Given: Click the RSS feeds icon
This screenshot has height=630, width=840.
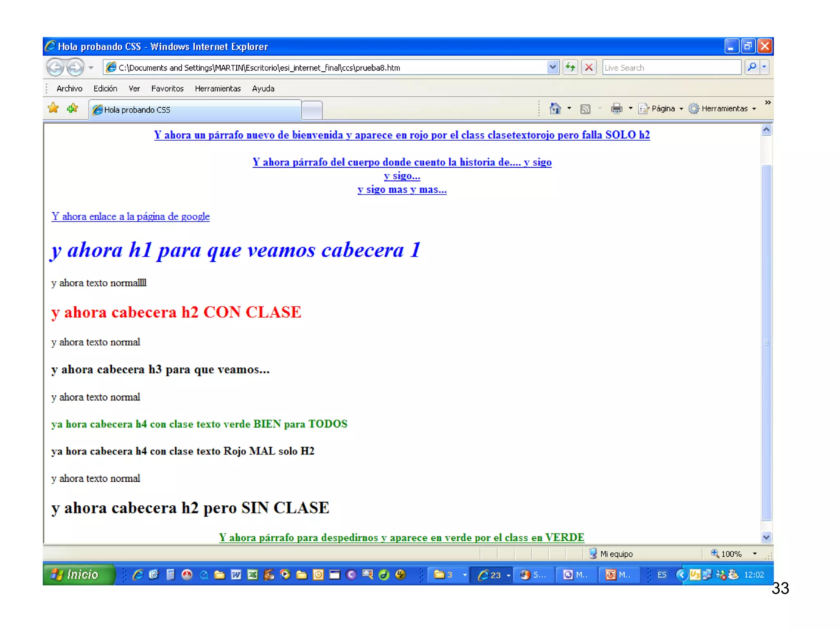Looking at the screenshot, I should [585, 109].
